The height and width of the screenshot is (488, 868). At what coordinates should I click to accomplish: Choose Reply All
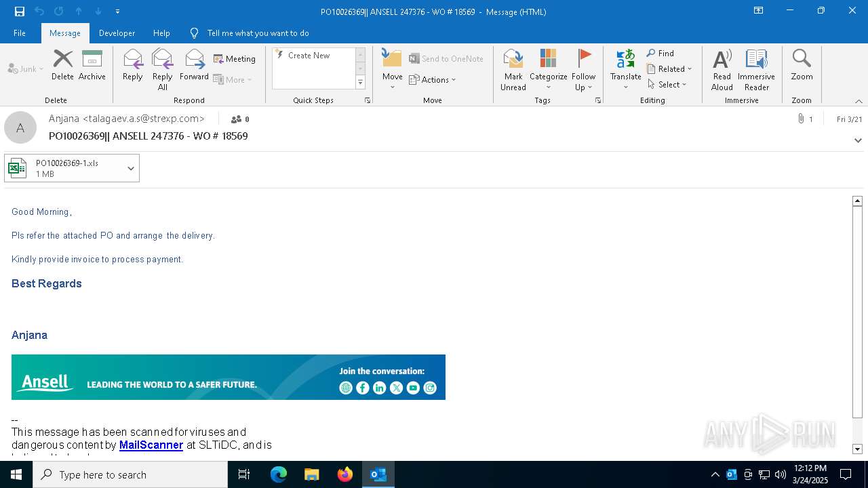pos(162,70)
